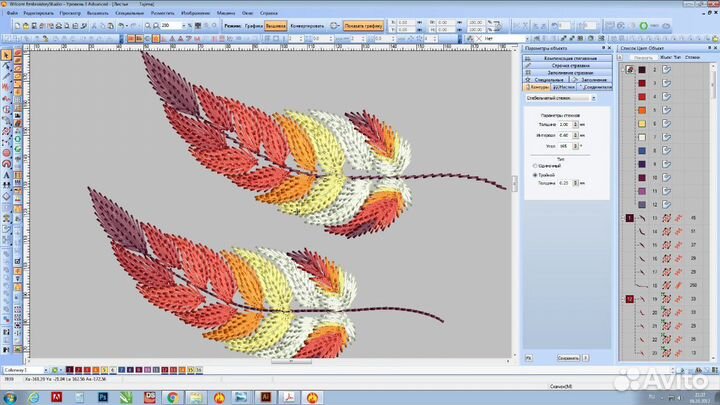Select the Тройной stitch type option
This screenshot has width=720, height=405.
pos(533,175)
